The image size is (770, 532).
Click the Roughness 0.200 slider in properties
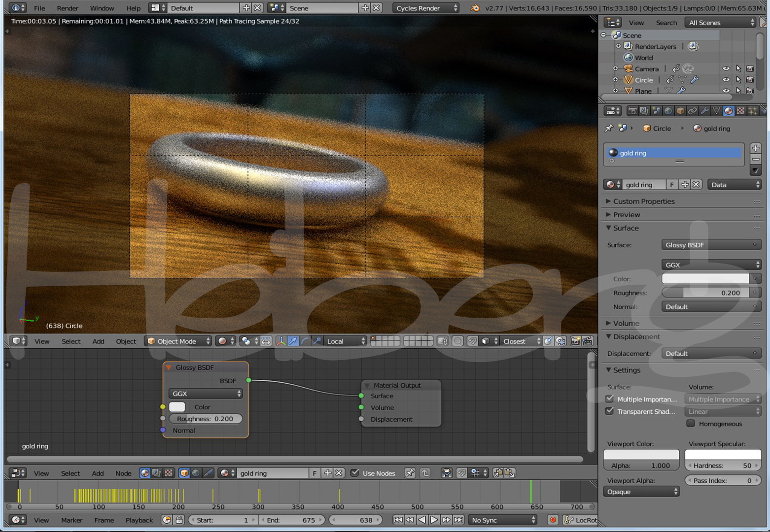pos(705,293)
